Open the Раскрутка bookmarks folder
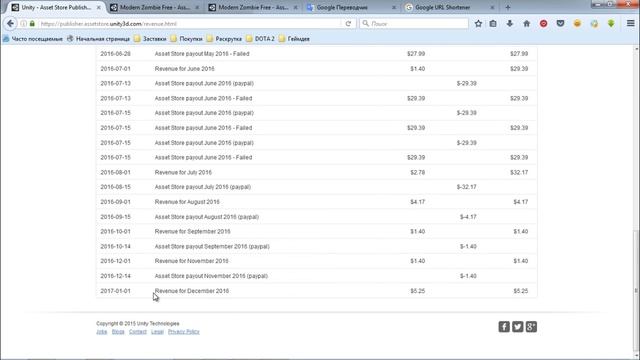 pos(224,39)
